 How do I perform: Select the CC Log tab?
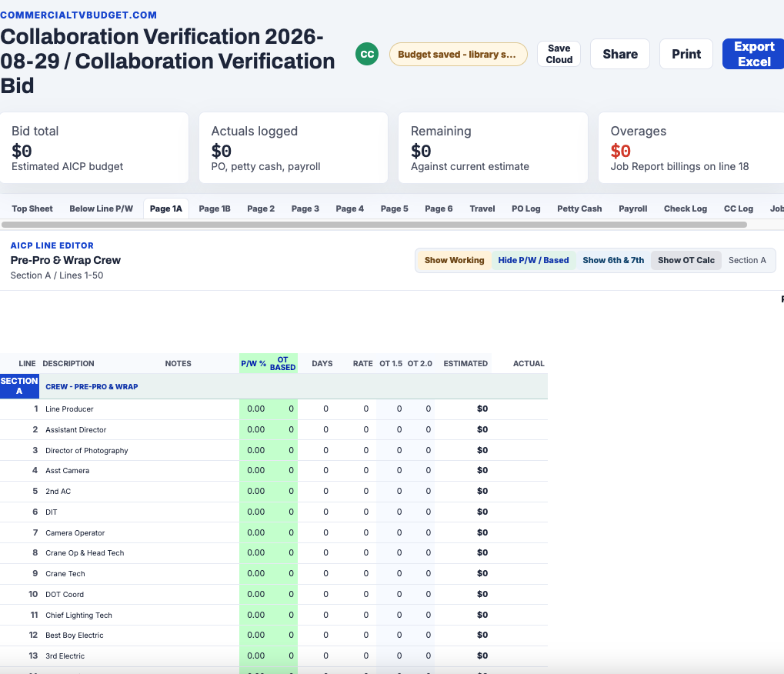pyautogui.click(x=739, y=209)
